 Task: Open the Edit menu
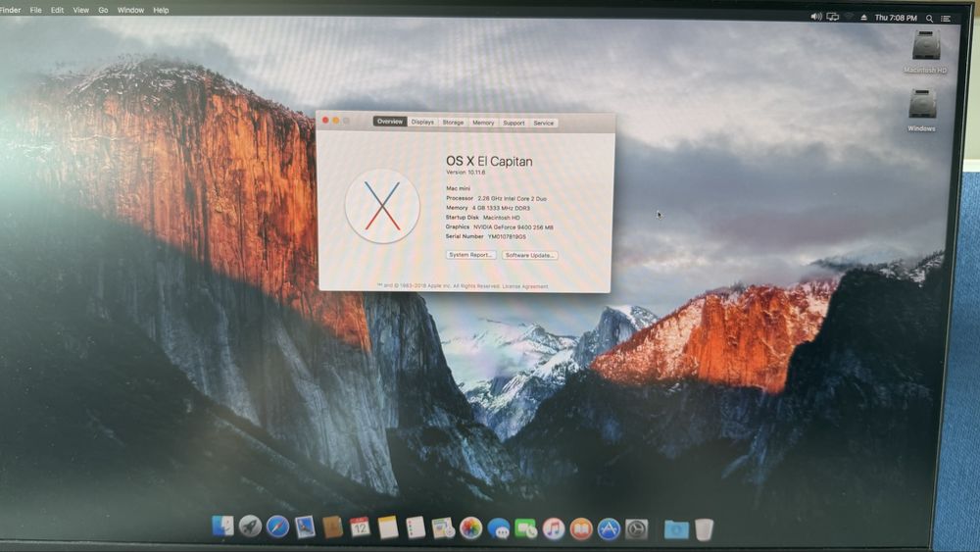click(x=57, y=10)
